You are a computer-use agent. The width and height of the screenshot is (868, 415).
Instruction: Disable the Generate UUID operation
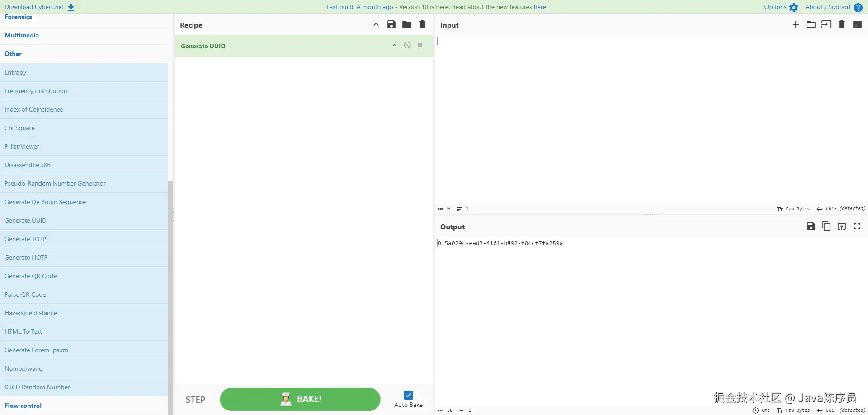pyautogui.click(x=407, y=46)
